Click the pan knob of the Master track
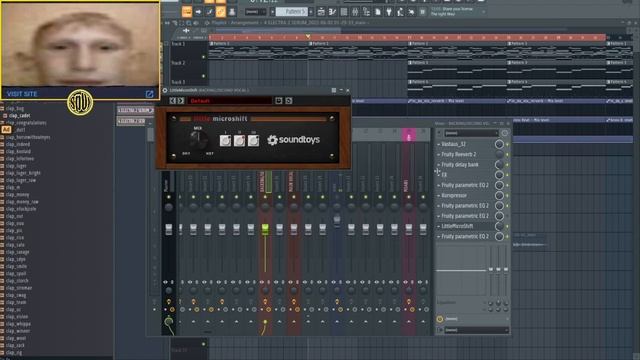The image size is (640, 360). pyautogui.click(x=169, y=207)
